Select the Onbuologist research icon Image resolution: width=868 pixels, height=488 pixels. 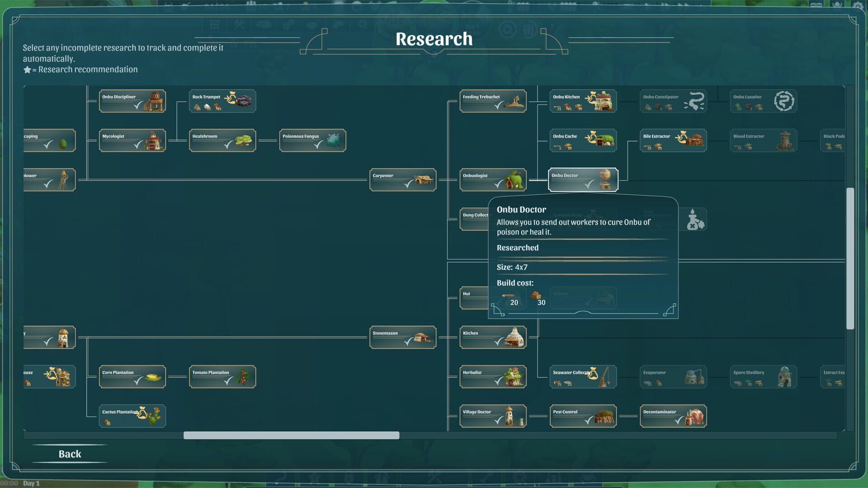point(493,179)
